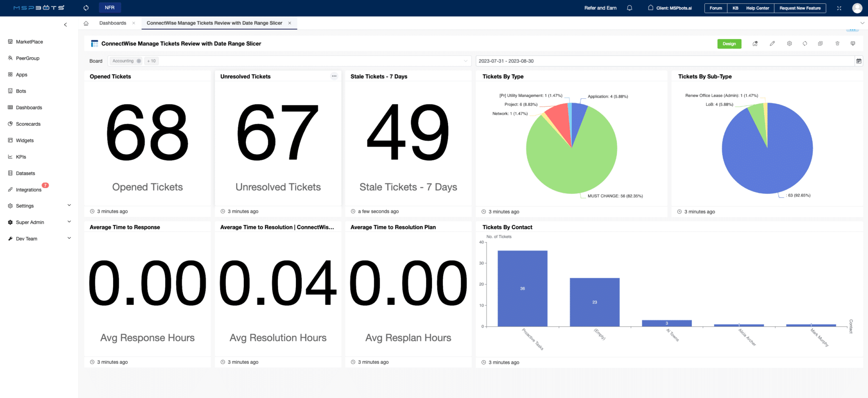Screen dimensions: 868x398
Task: Click the NFR button
Action: point(110,8)
